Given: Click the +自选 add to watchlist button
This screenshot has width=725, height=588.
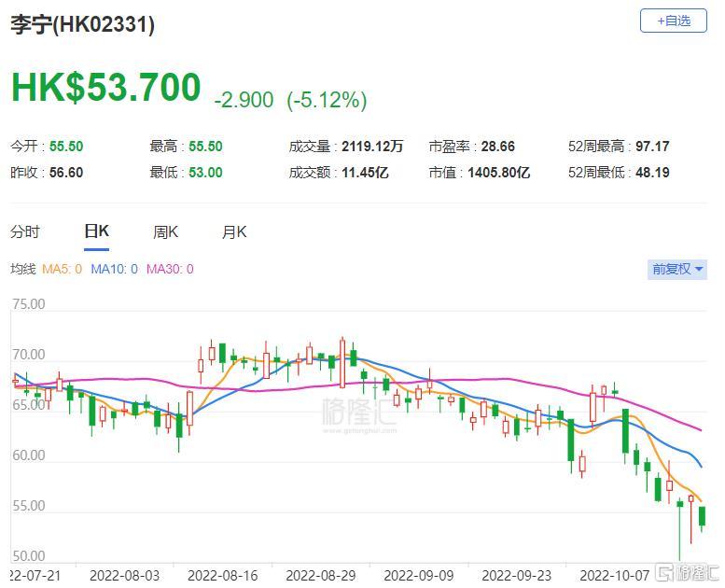Looking at the screenshot, I should [673, 21].
